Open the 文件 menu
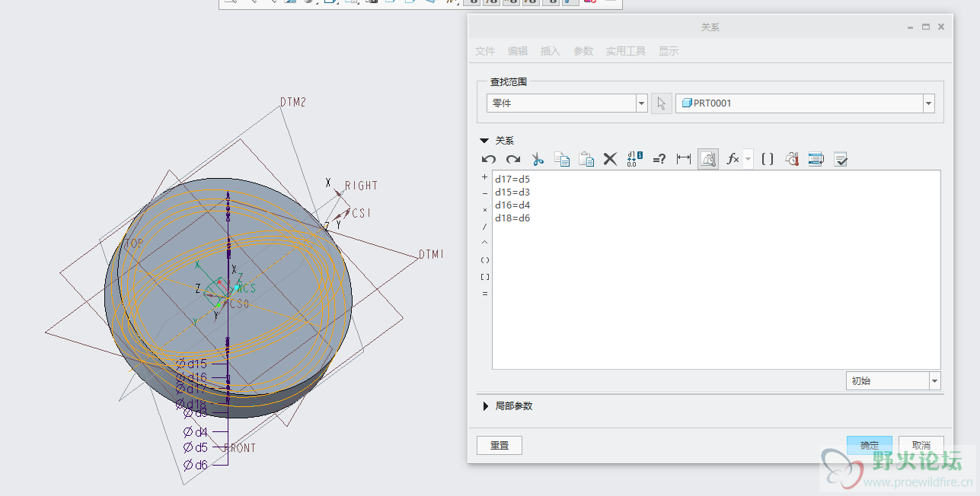Screen dimensions: 980x496 [485, 51]
